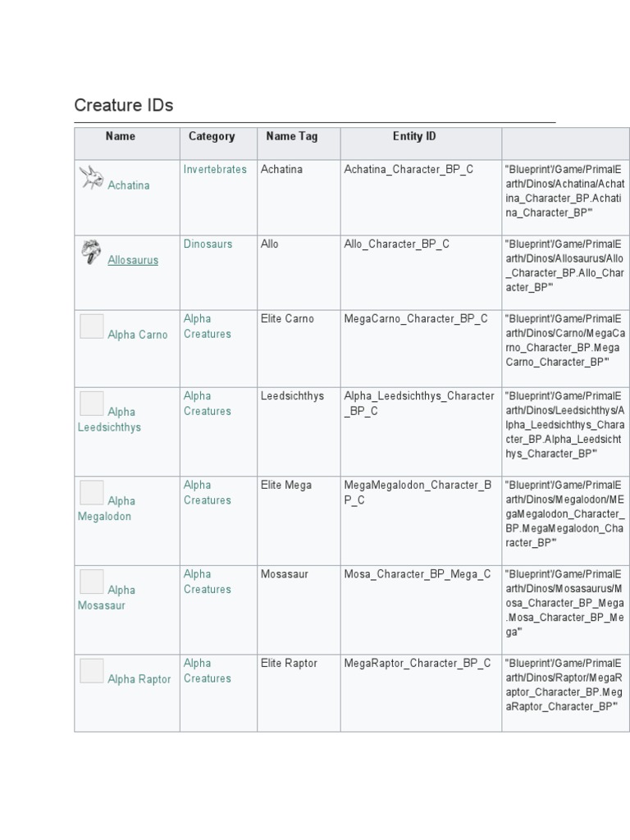Click the Entity ID column header
The width and height of the screenshot is (630, 840).
(414, 136)
